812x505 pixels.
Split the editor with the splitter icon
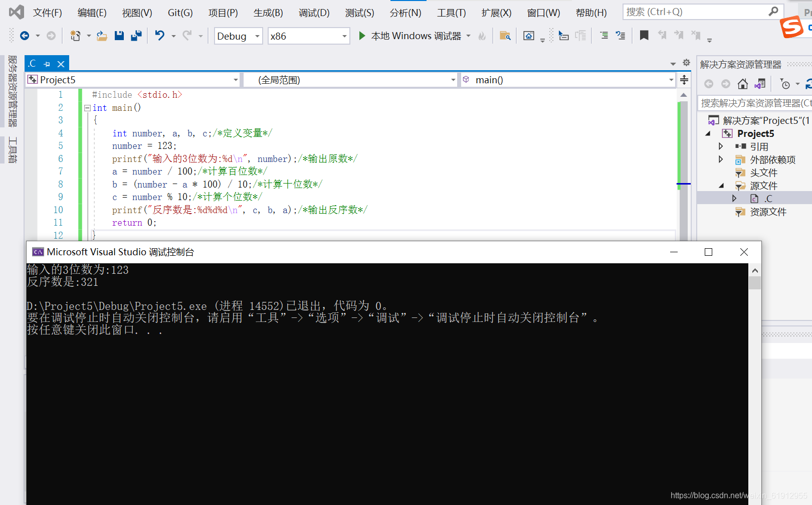(684, 80)
